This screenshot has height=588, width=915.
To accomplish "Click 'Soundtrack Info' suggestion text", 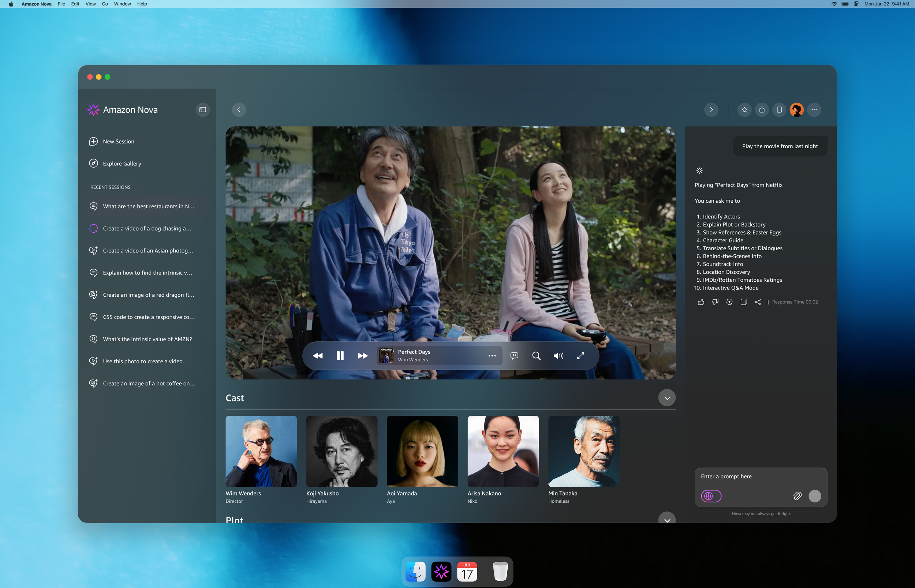I will (x=722, y=264).
